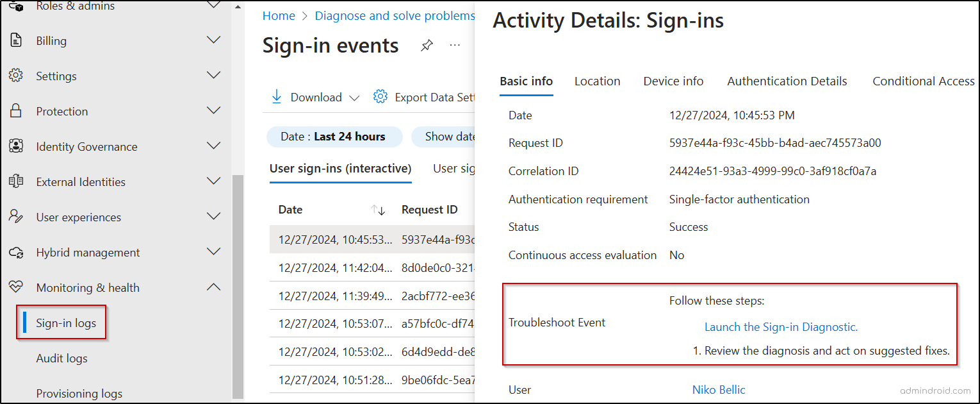This screenshot has width=980, height=404.
Task: Click the pin icon beside Sign-in events
Action: pyautogui.click(x=427, y=45)
